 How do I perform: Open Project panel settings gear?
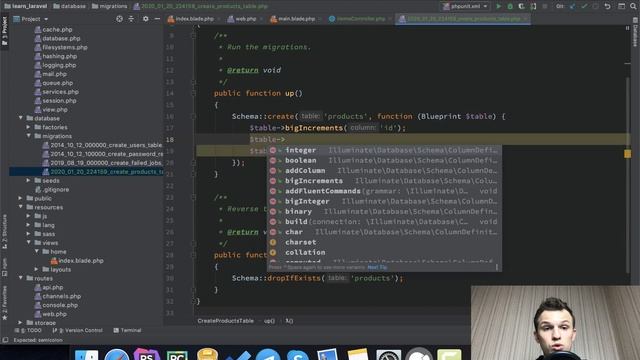[x=145, y=19]
